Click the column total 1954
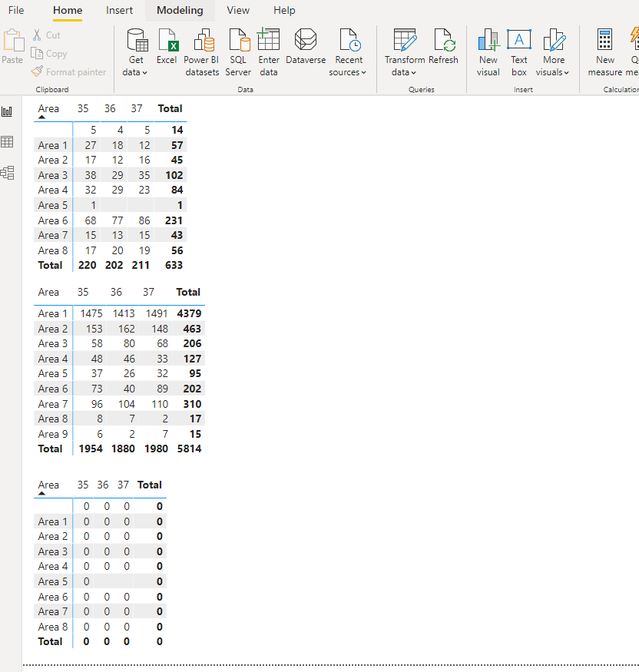Viewport: 639px width, 672px height. (x=91, y=449)
